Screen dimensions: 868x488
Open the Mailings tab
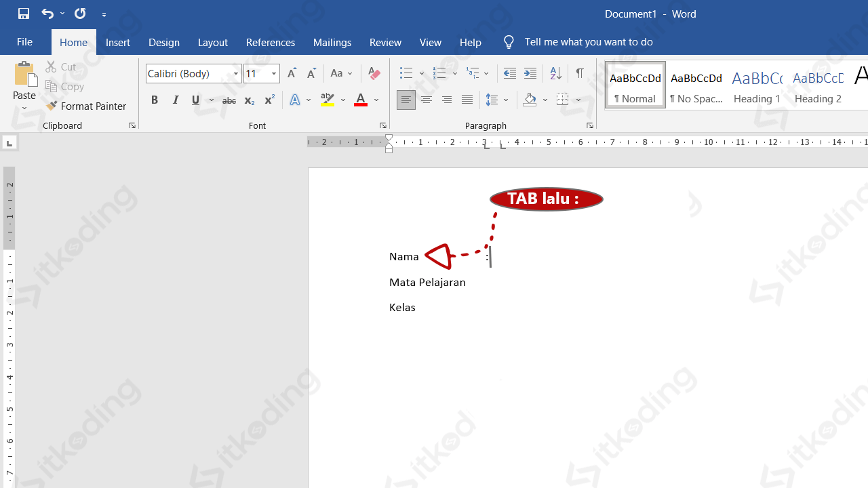[332, 42]
